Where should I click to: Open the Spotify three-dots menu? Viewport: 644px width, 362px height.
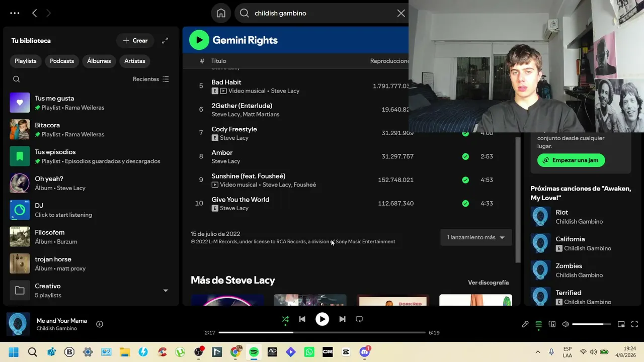(15, 13)
